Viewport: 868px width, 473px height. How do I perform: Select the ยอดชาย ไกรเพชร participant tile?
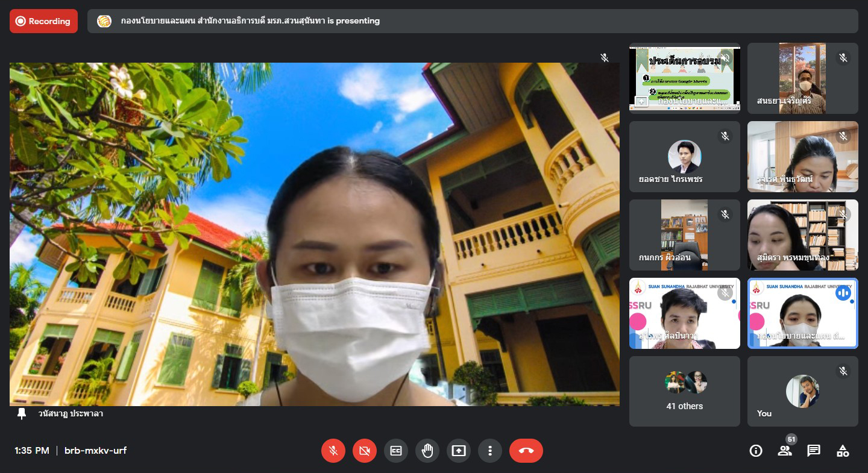(x=684, y=157)
